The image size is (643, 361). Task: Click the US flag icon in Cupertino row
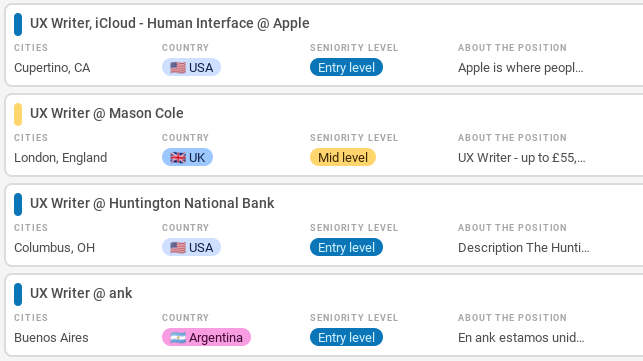point(178,68)
